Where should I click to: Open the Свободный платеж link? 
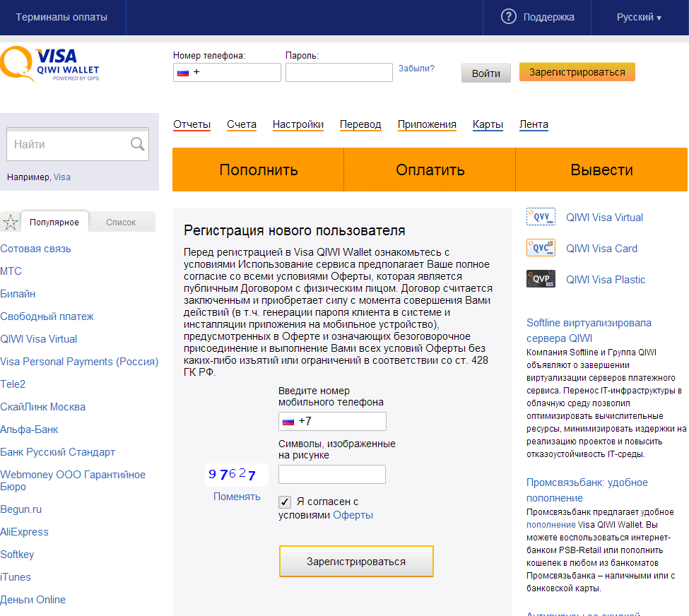coord(47,316)
